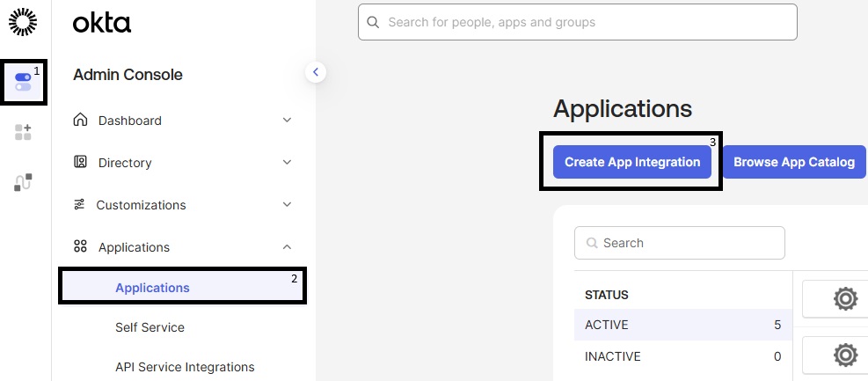Open the Admin Console toggle icon in rail
868x381 pixels.
pos(23,82)
